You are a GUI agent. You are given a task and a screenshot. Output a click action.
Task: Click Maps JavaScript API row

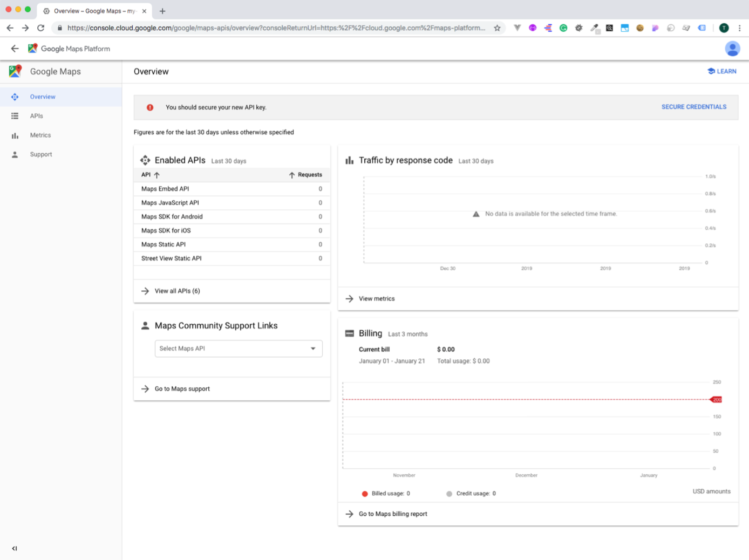(x=232, y=203)
